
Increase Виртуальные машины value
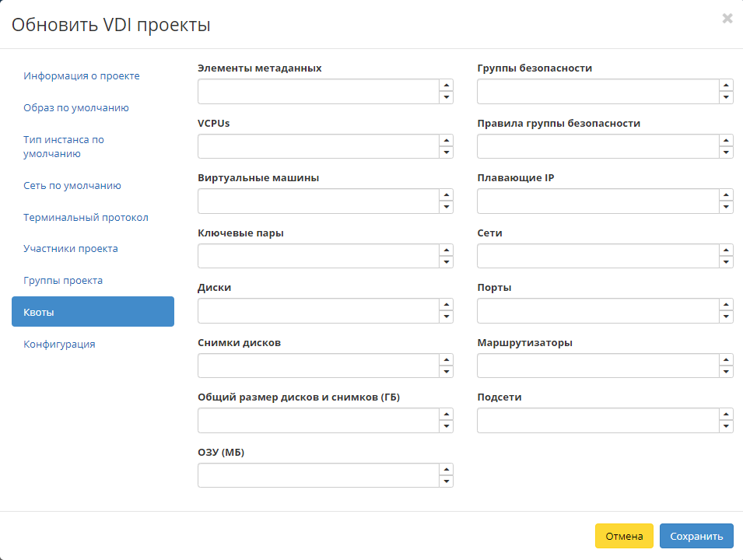[445, 196]
